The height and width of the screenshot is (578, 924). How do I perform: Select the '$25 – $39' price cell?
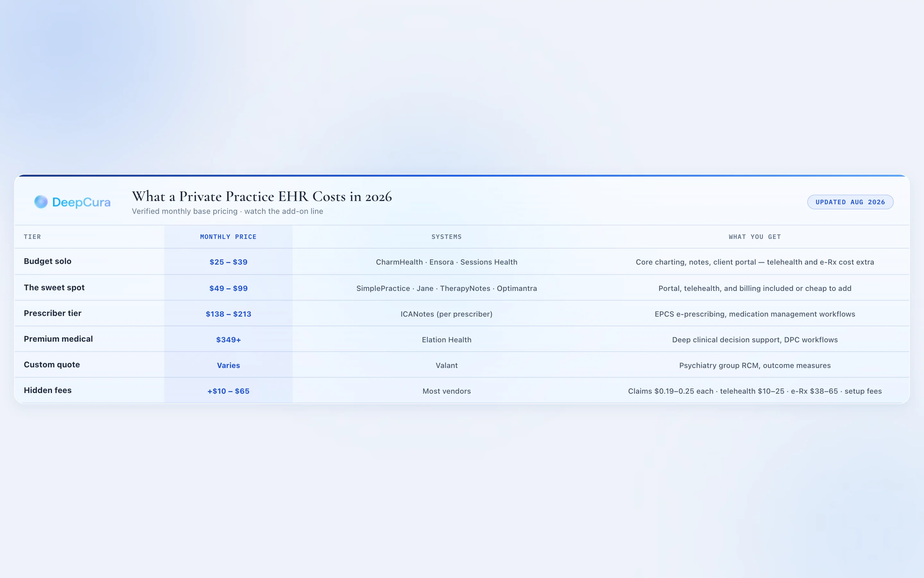[228, 262]
